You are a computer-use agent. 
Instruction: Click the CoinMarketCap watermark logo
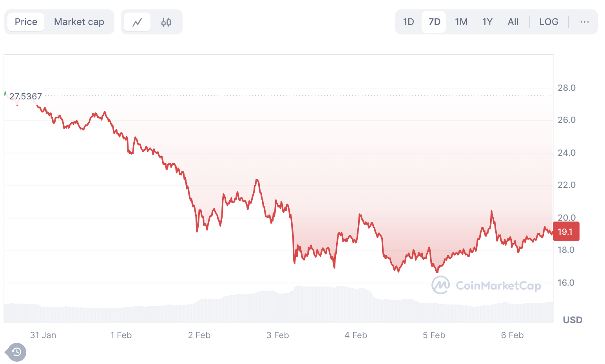[486, 285]
